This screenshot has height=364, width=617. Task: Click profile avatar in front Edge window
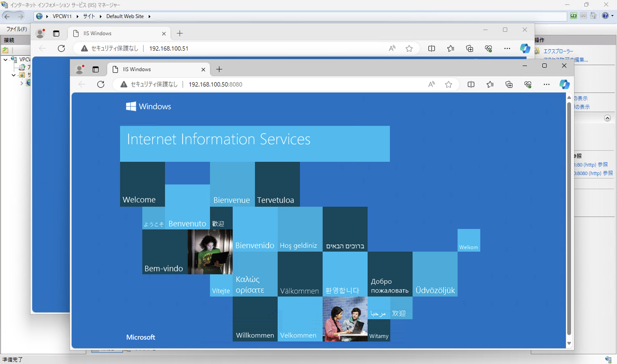(x=80, y=69)
